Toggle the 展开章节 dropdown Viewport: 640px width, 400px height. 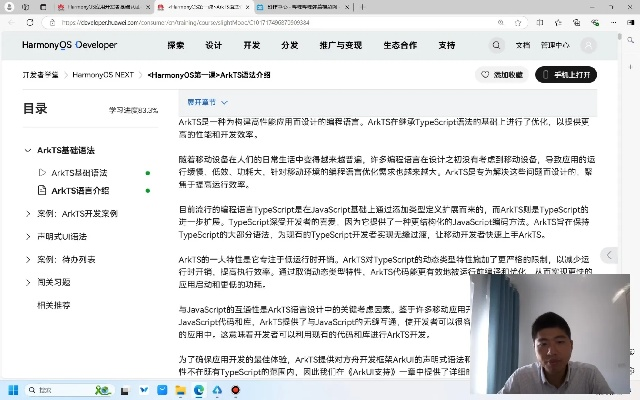[x=202, y=102]
